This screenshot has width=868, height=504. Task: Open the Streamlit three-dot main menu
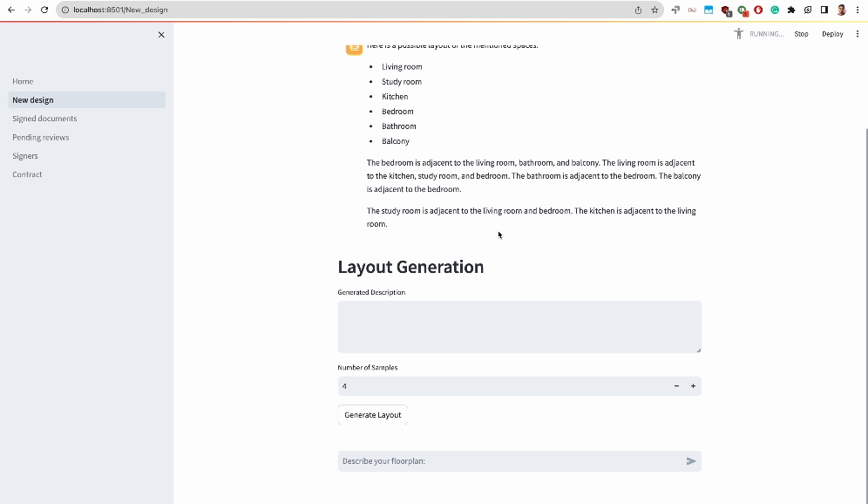pos(858,34)
